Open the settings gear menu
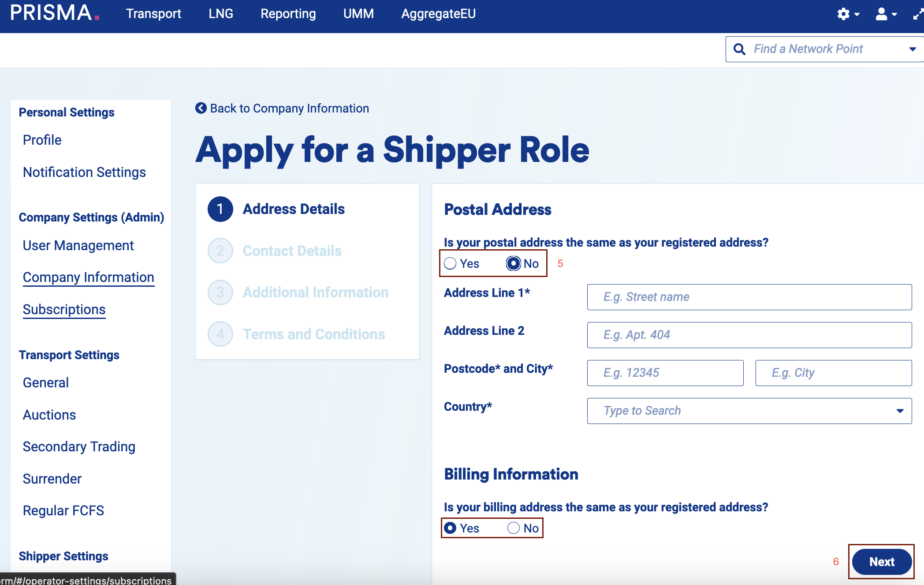The width and height of the screenshot is (924, 585). pyautogui.click(x=844, y=14)
